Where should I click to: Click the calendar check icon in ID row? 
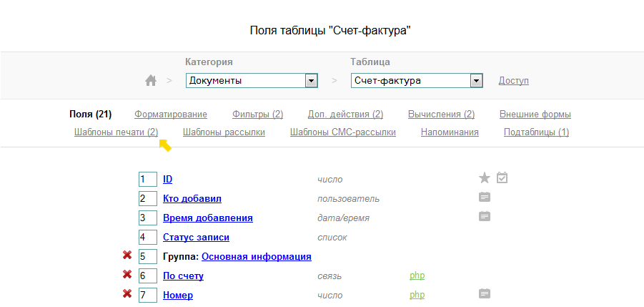point(502,177)
